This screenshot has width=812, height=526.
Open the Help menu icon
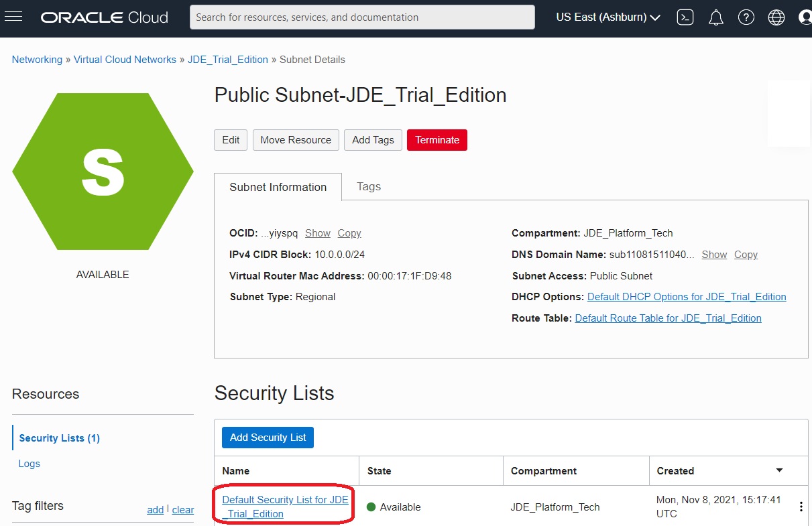746,17
